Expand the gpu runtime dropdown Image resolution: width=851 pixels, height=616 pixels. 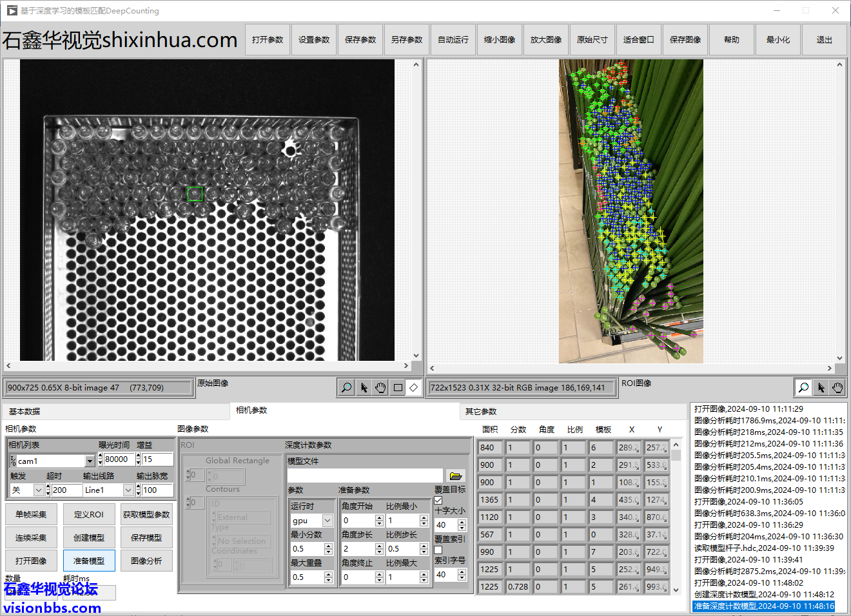click(328, 521)
